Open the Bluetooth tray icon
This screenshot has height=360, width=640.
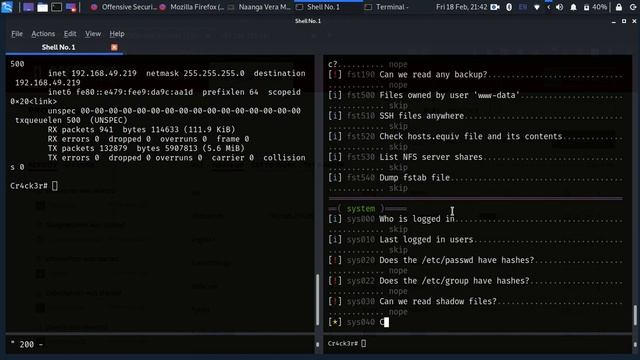[x=509, y=7]
